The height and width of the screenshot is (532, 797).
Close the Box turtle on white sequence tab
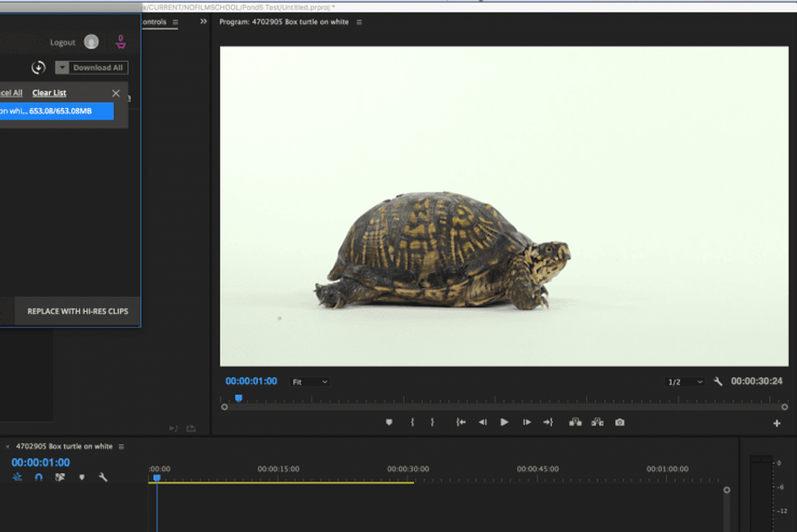pos(7,447)
